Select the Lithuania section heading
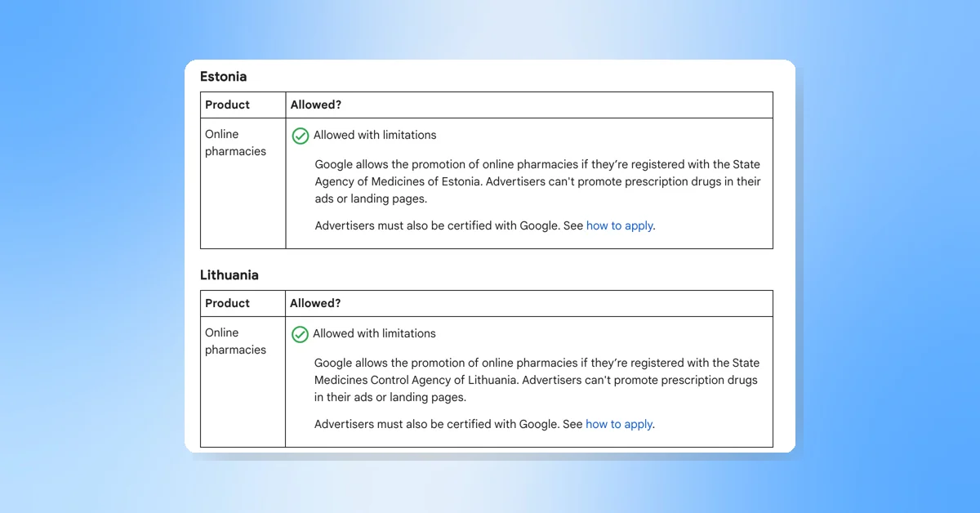 pyautogui.click(x=229, y=275)
